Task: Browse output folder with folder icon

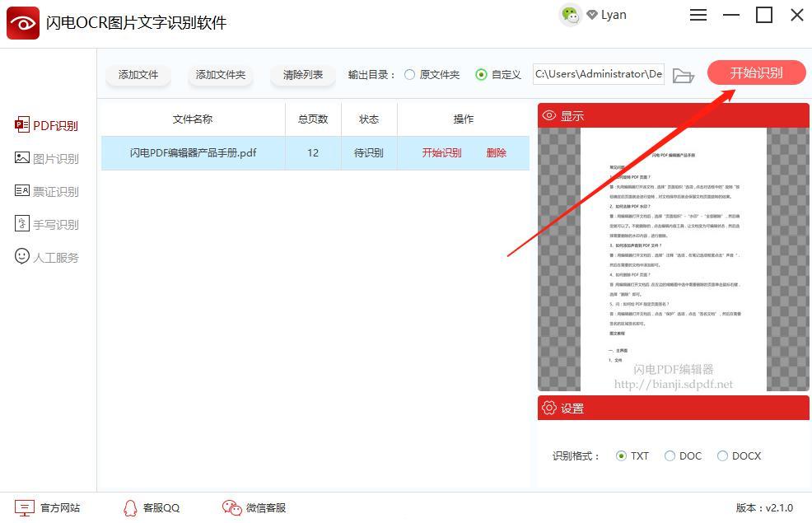Action: tap(683, 76)
